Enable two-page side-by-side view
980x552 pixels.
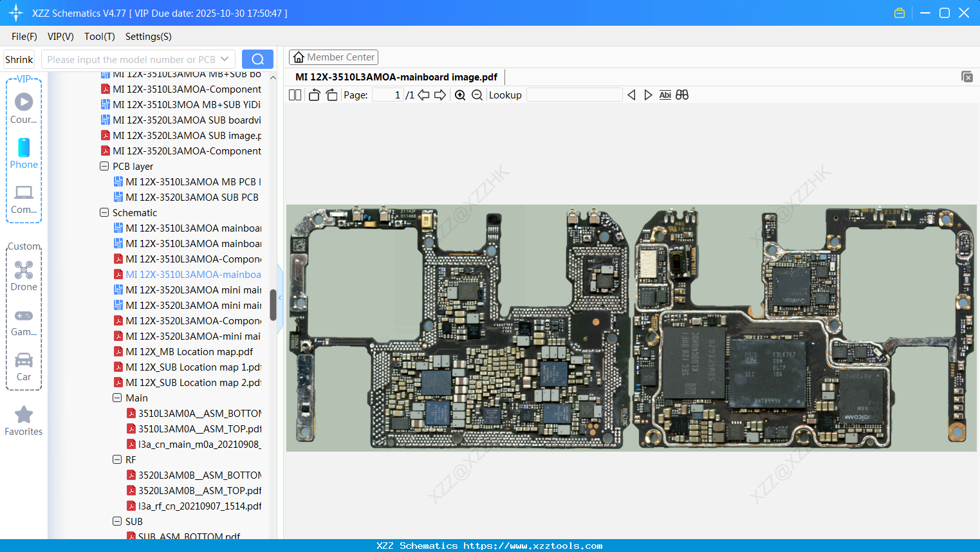click(x=294, y=95)
